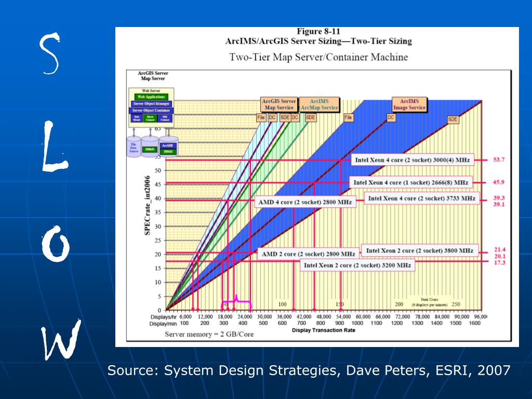Click the 'Server Object Container' box
Image resolution: width=532 pixels, height=399 pixels.
[151, 110]
